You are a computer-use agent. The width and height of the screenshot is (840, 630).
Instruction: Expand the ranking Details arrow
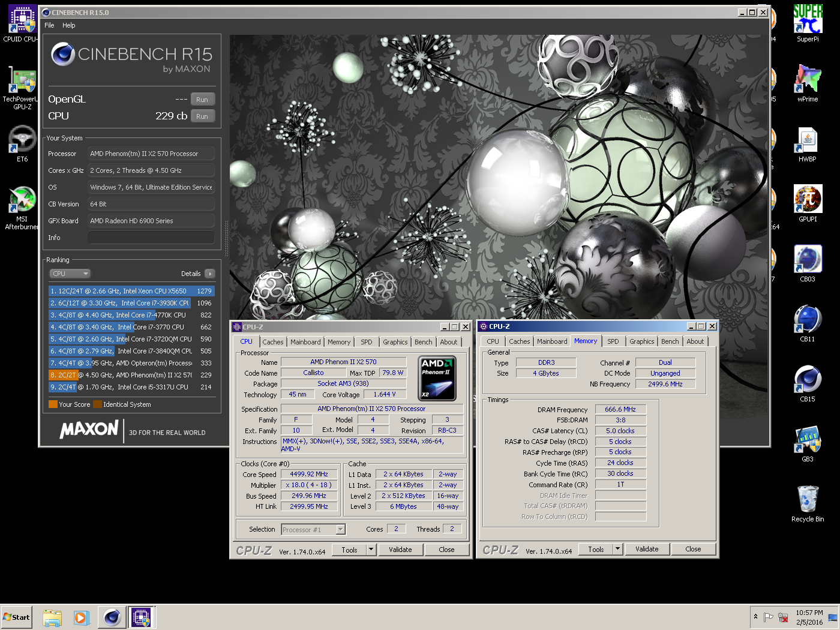209,274
